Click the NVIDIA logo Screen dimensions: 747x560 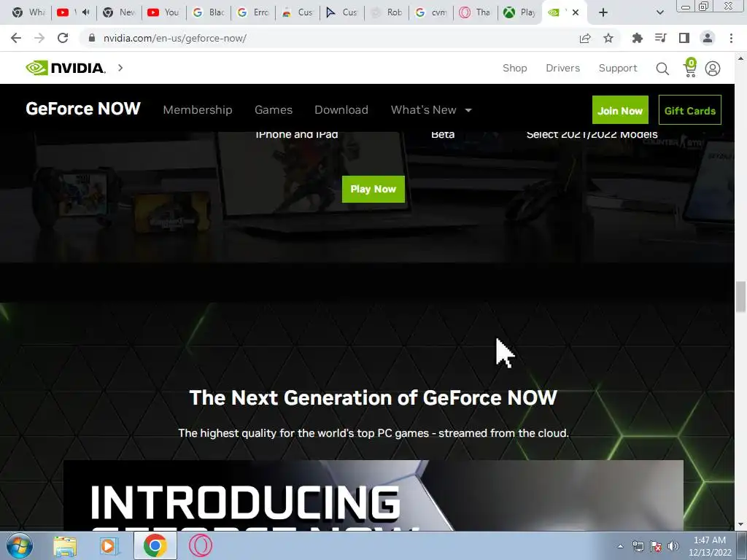coord(65,68)
